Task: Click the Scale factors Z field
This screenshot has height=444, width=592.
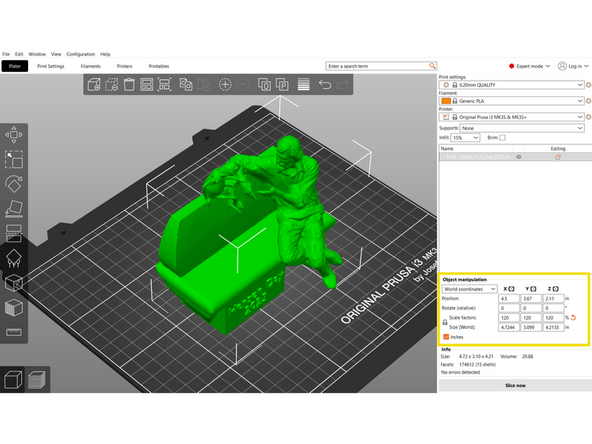Action: [x=553, y=318]
